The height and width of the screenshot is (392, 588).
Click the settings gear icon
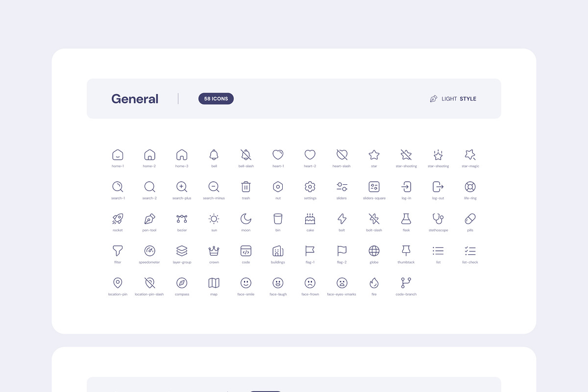[x=310, y=187]
